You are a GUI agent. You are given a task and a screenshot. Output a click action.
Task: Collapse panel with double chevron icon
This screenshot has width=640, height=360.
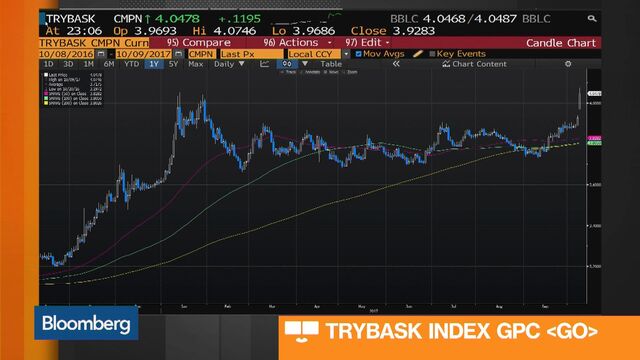point(396,64)
